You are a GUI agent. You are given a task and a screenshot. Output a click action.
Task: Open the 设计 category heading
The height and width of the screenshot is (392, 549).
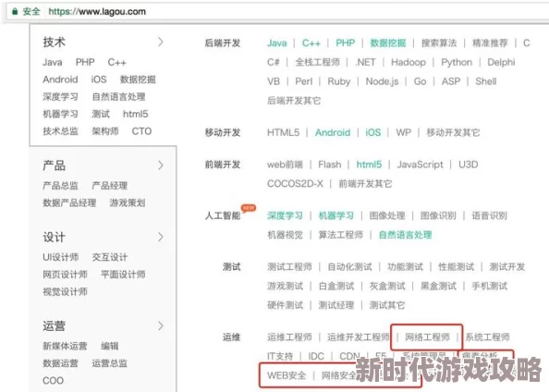(54, 238)
